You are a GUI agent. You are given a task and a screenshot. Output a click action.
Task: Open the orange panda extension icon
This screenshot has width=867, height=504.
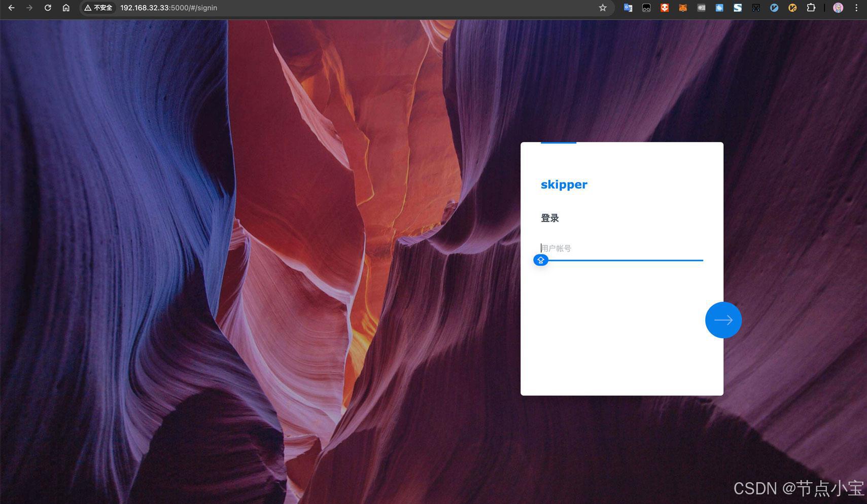pos(665,8)
